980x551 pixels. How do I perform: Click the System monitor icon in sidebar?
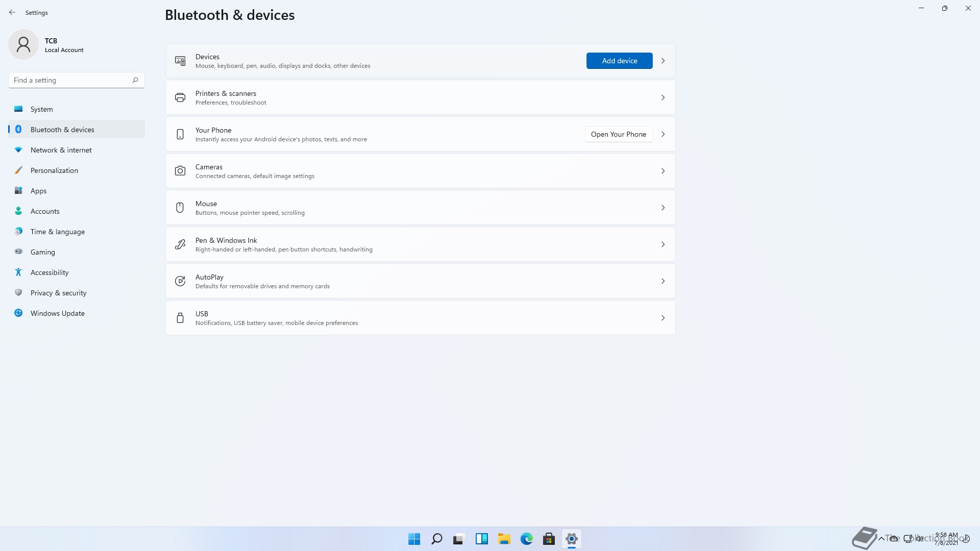pyautogui.click(x=18, y=109)
